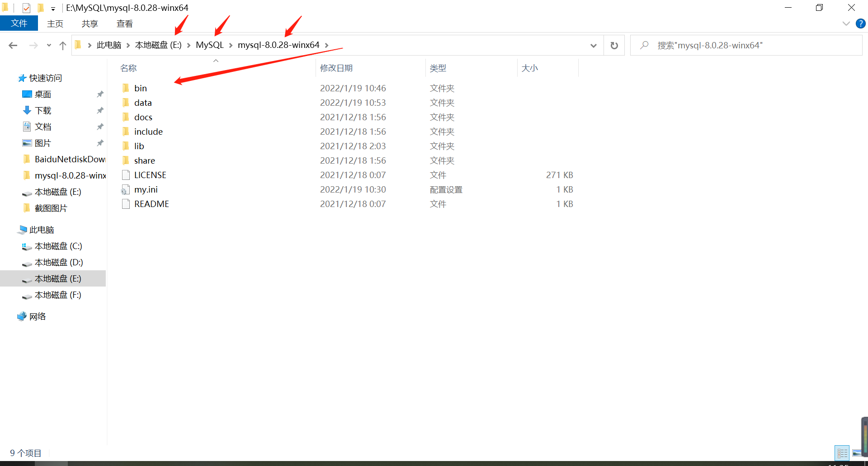This screenshot has height=466, width=868.
Task: Switch to the 主页 ribbon tab
Action: click(55, 24)
